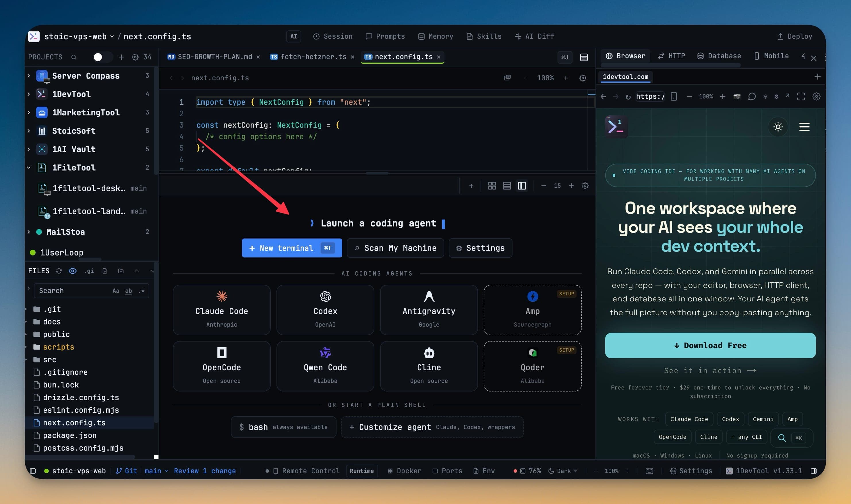Toggle regex .* search option
The width and height of the screenshot is (851, 504).
click(142, 291)
